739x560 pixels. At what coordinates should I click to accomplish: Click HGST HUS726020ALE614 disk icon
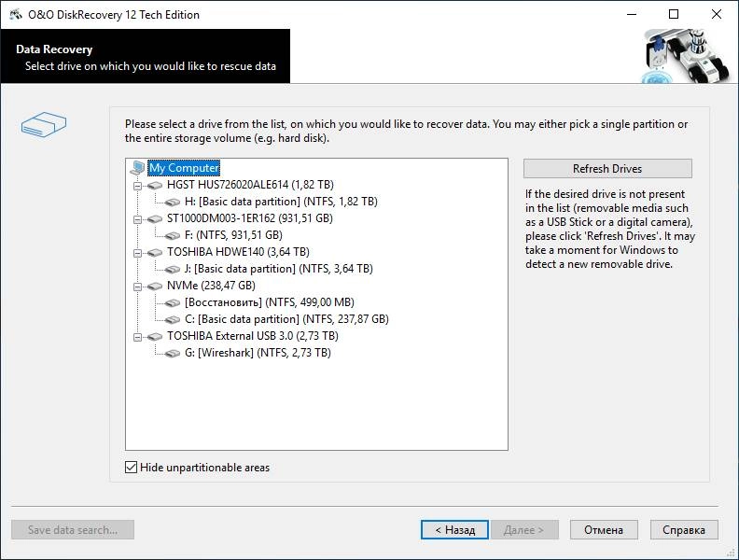(x=155, y=185)
